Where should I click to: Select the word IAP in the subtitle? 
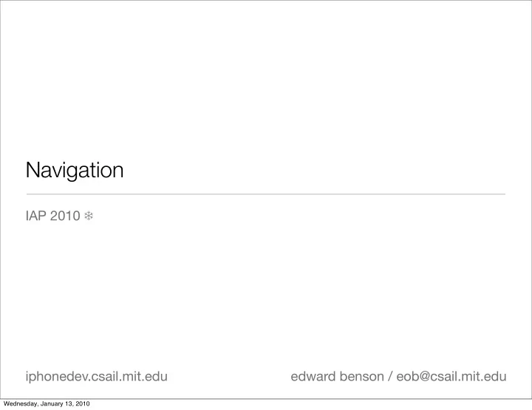[36, 216]
